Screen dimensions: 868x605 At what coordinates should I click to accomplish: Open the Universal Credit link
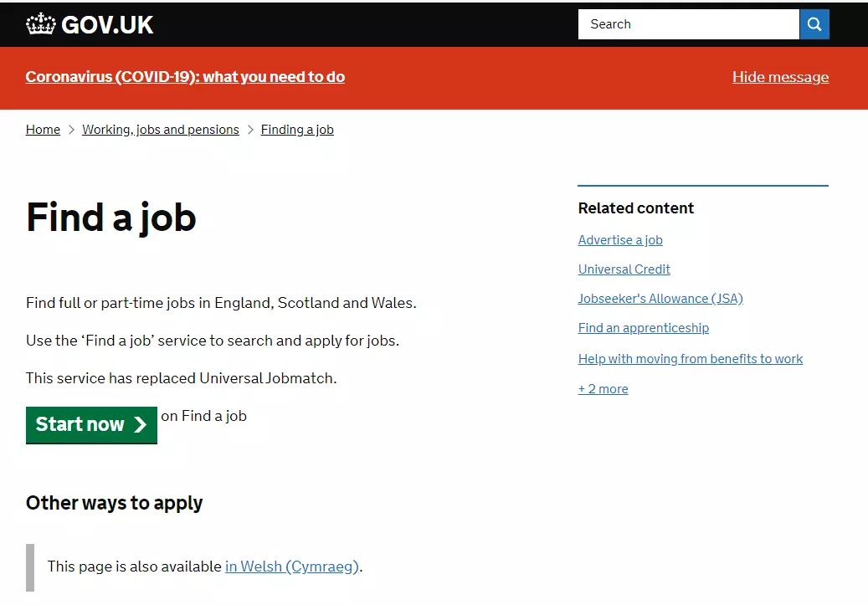tap(624, 269)
